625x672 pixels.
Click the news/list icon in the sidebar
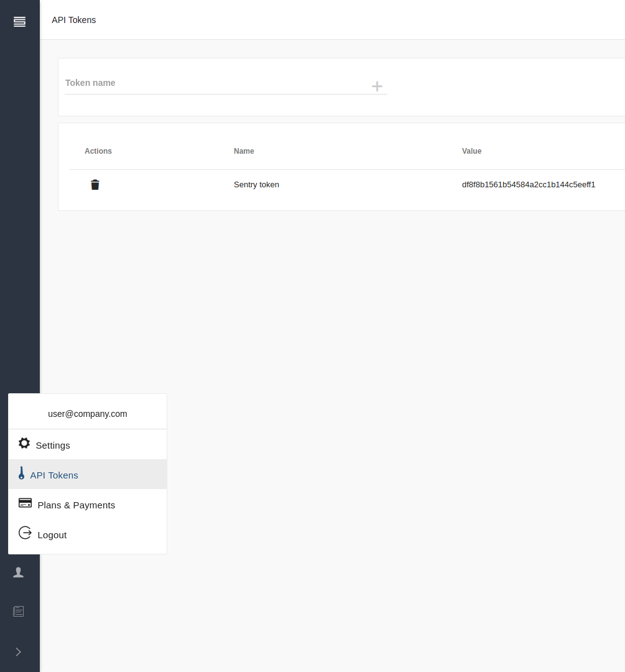coord(18,611)
